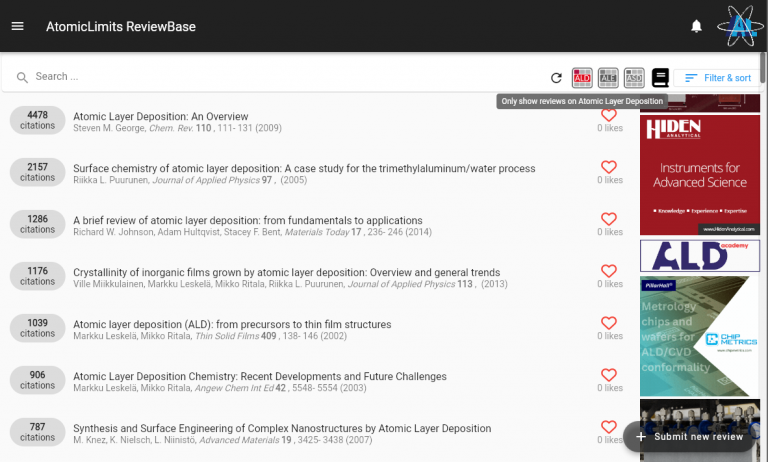
Task: Click 'Markku Leskelä, Mikko Ritala, Thin Solid Films' line
Action: pyautogui.click(x=210, y=336)
